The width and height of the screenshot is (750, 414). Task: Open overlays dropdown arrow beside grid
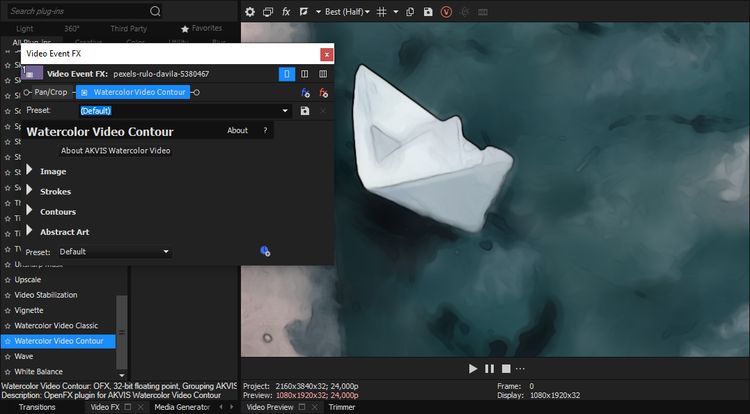(x=396, y=12)
